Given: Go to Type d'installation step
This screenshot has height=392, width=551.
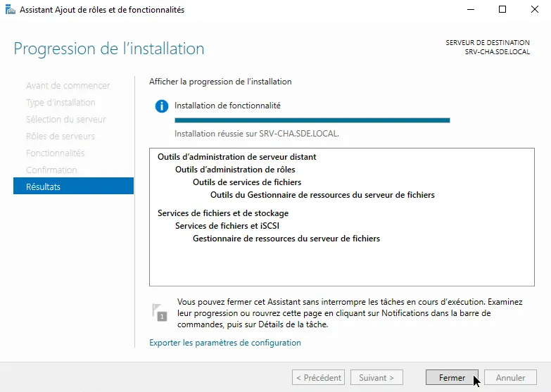Looking at the screenshot, I should pos(61,102).
